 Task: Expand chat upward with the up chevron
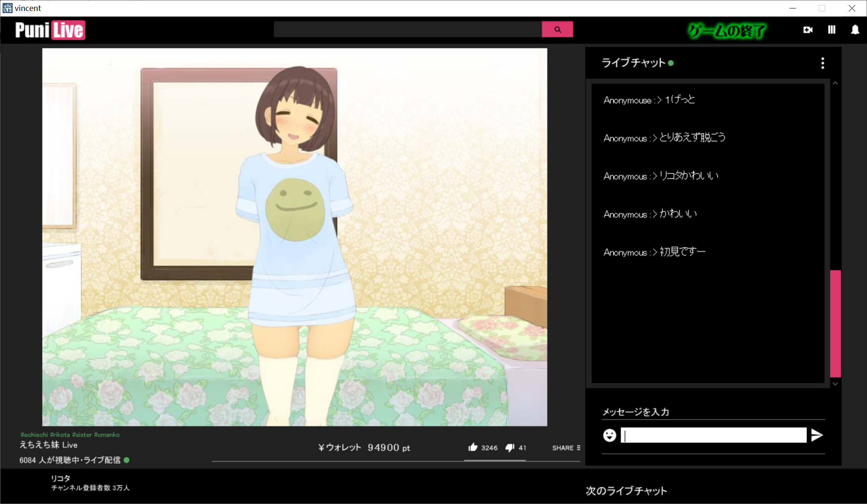pyautogui.click(x=834, y=83)
